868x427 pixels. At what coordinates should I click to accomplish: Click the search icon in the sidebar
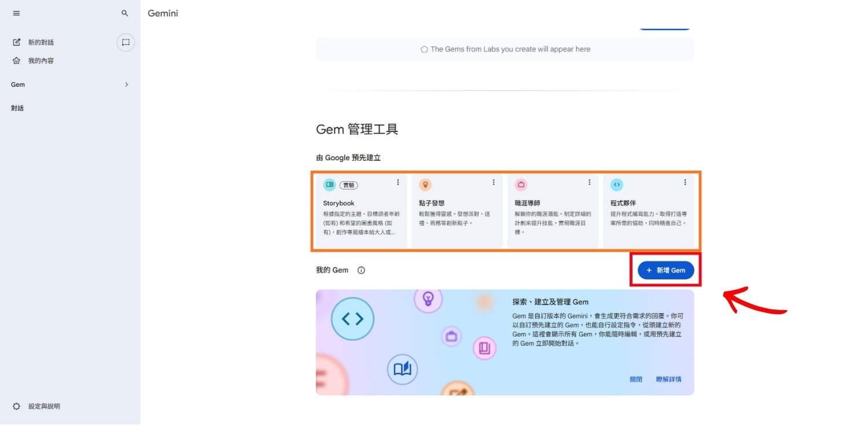point(124,13)
